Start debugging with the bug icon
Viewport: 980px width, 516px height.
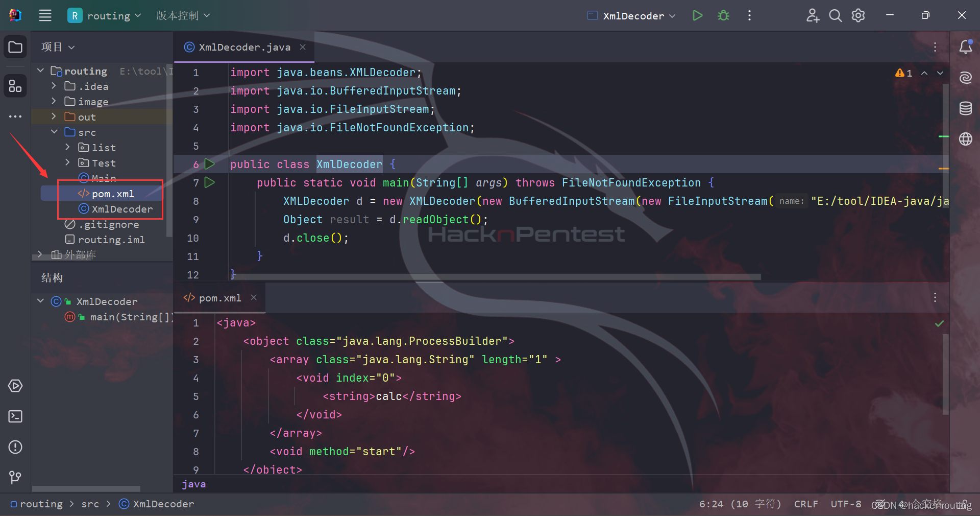(x=723, y=15)
